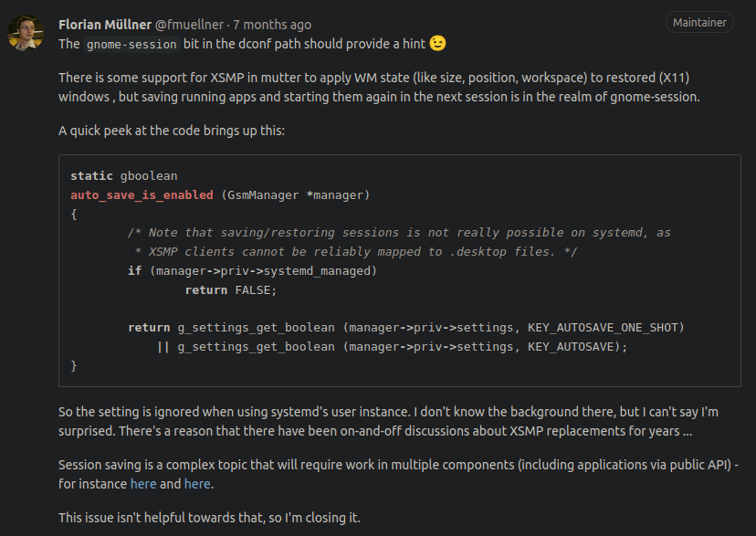The width and height of the screenshot is (756, 536).
Task: Click the 'return FALSE;' code line
Action: [231, 290]
